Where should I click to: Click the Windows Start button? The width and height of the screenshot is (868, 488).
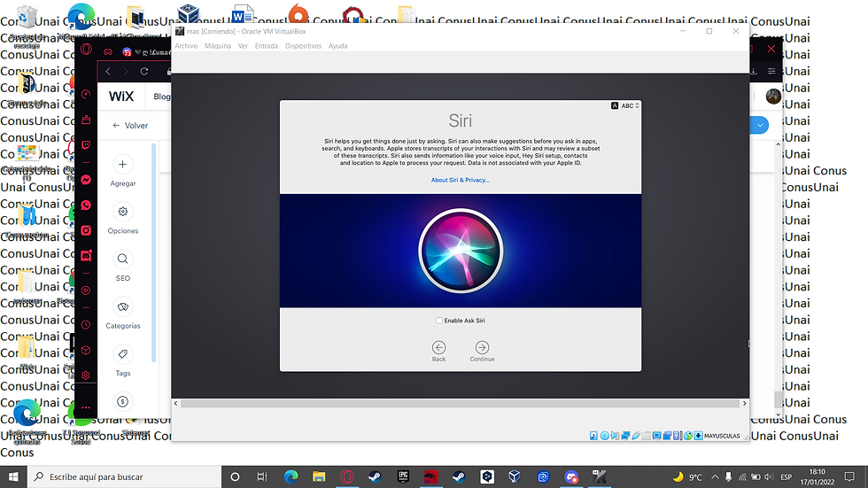point(13,476)
